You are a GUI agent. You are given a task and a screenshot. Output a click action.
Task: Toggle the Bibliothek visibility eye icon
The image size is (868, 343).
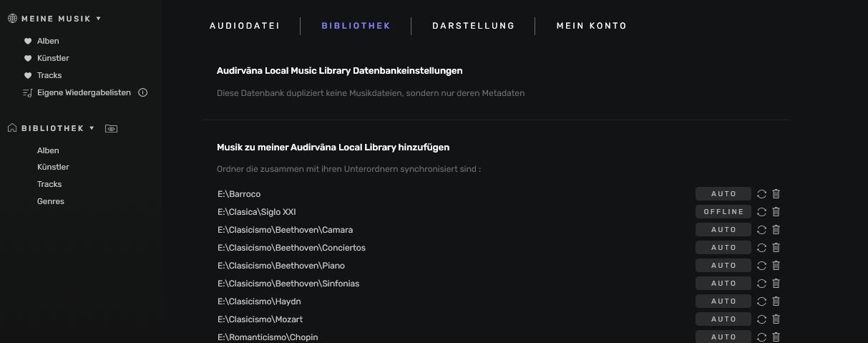pyautogui.click(x=111, y=129)
